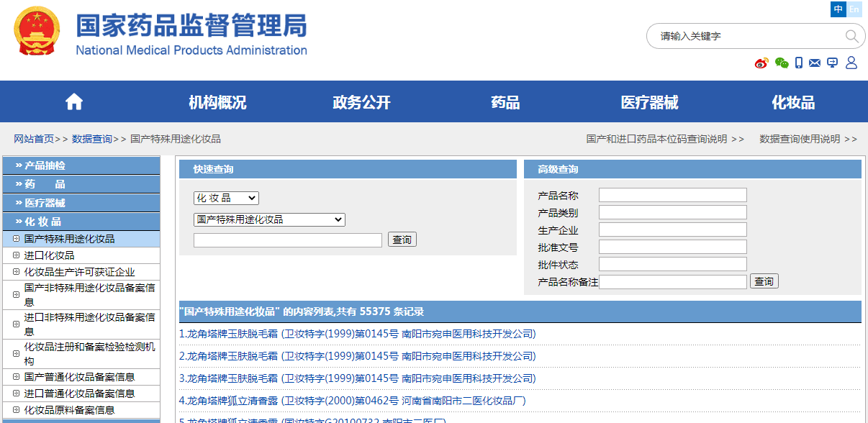Open 政务公开 in the navigation bar
This screenshot has width=868, height=423.
coord(361,102)
